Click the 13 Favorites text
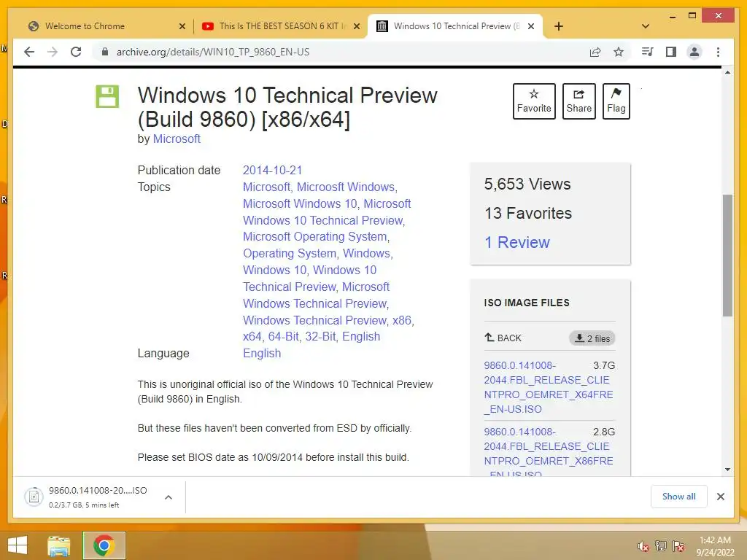The height and width of the screenshot is (560, 747). pos(528,214)
